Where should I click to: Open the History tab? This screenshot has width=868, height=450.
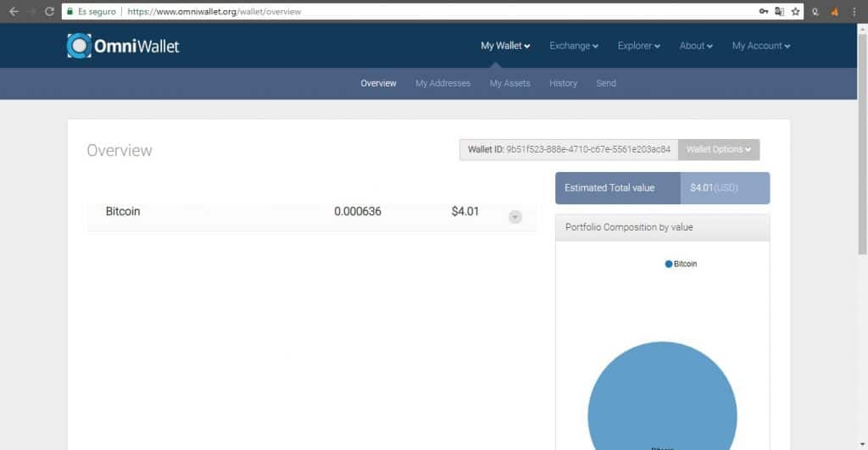563,83
